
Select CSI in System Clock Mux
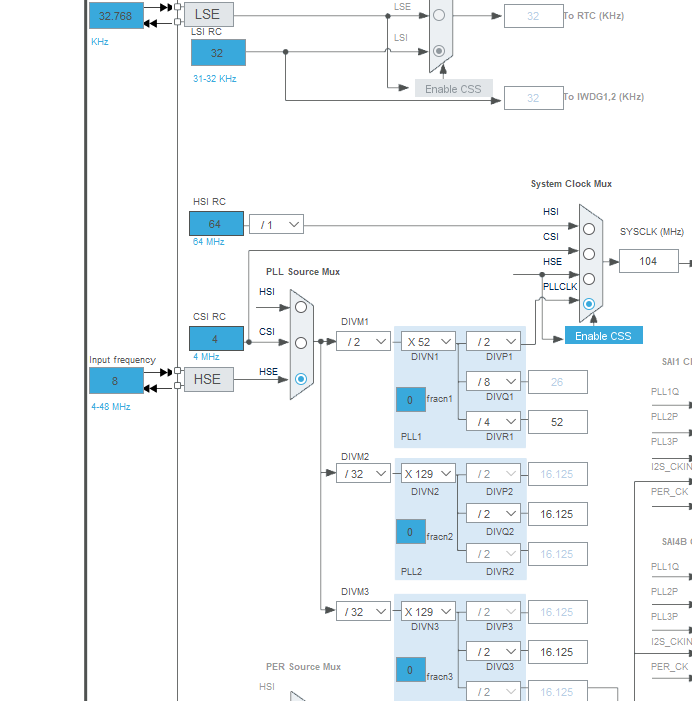[x=589, y=254]
